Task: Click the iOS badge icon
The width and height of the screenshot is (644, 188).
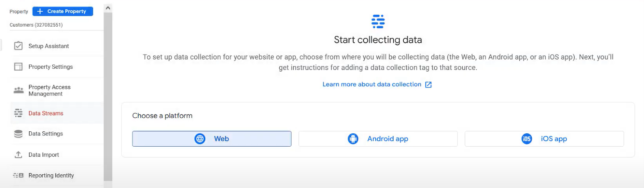Action: (526, 139)
